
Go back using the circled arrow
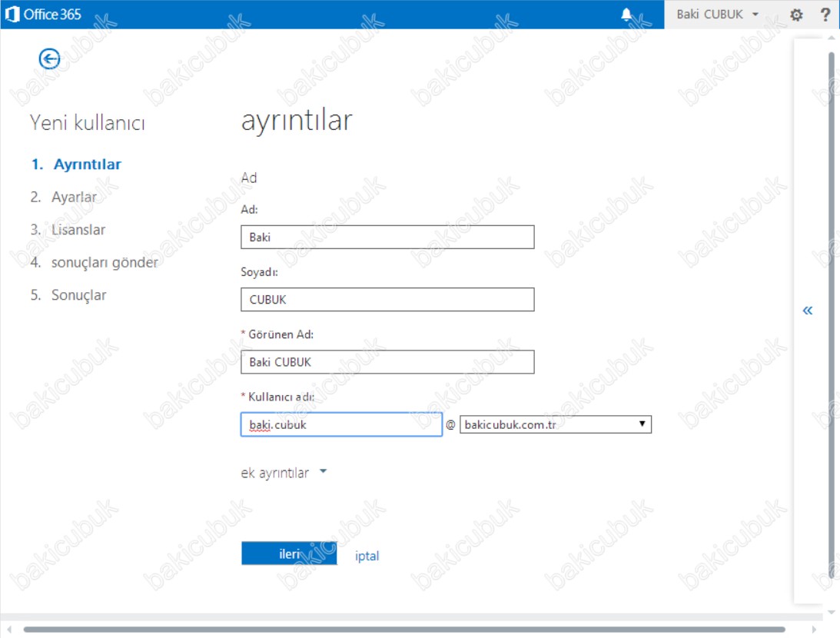[x=49, y=59]
